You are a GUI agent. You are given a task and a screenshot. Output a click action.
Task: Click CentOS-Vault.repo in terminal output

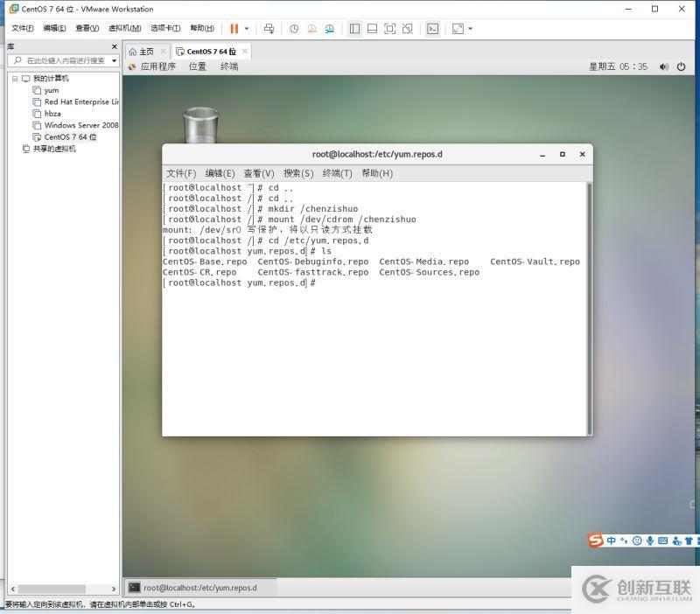pyautogui.click(x=535, y=262)
